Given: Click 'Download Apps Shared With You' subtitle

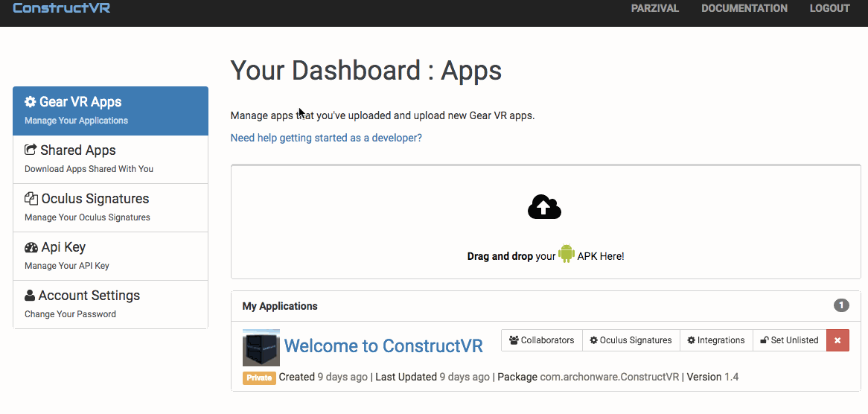Looking at the screenshot, I should tap(89, 169).
